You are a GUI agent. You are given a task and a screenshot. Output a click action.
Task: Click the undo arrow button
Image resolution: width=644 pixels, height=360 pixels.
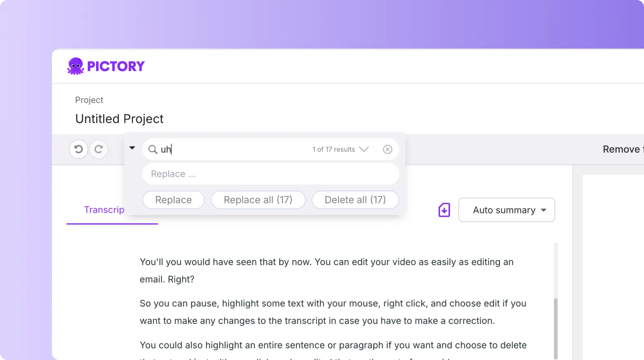click(x=79, y=149)
